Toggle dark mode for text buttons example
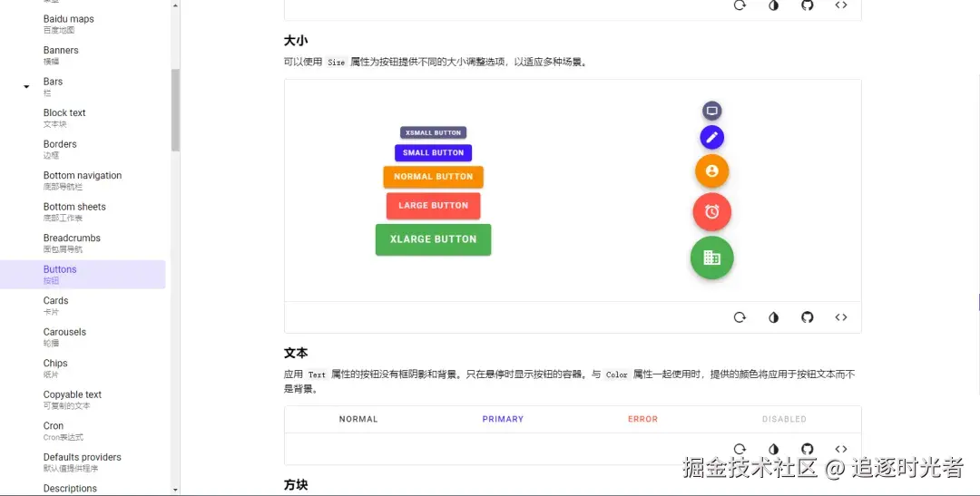Image resolution: width=980 pixels, height=496 pixels. (x=774, y=449)
